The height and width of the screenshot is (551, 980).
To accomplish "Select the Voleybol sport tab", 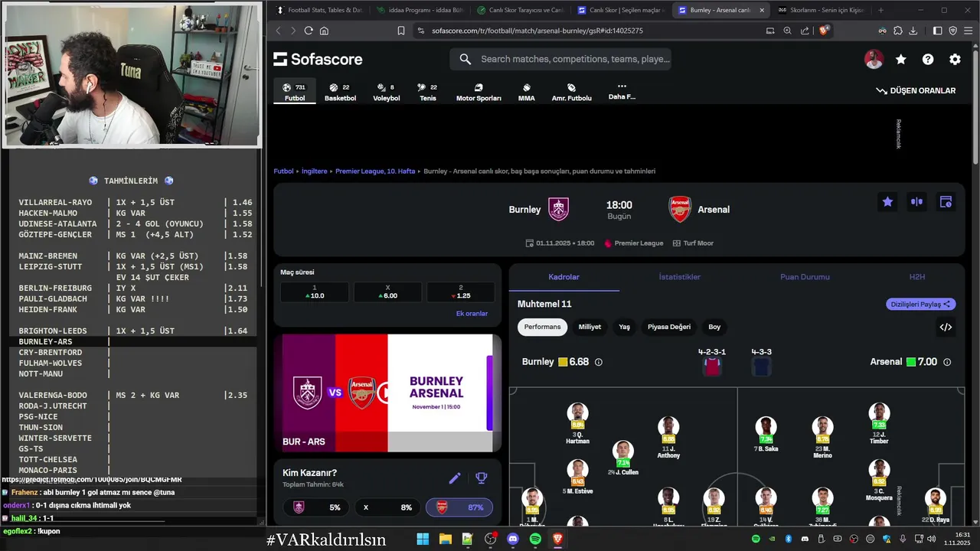I will coord(386,92).
